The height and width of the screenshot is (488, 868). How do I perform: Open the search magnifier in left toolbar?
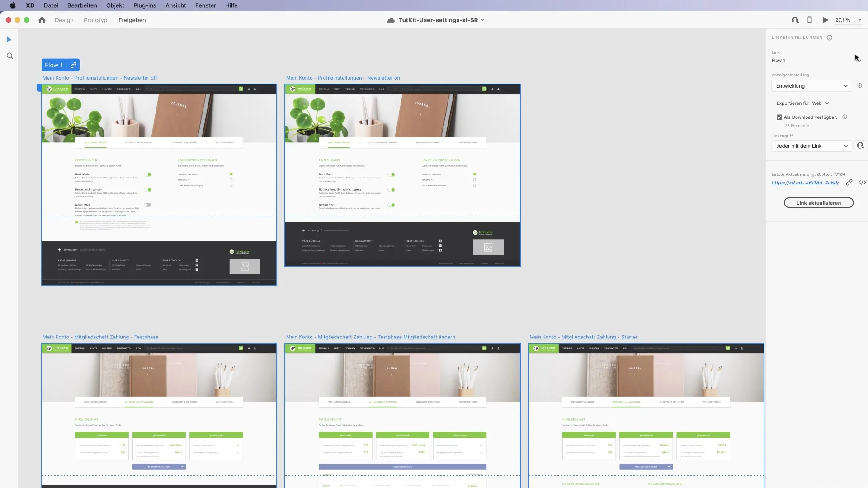pyautogui.click(x=9, y=56)
